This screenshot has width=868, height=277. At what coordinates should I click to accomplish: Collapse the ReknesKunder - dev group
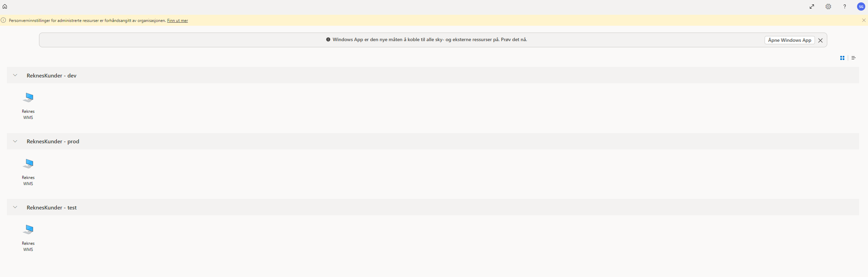click(15, 75)
